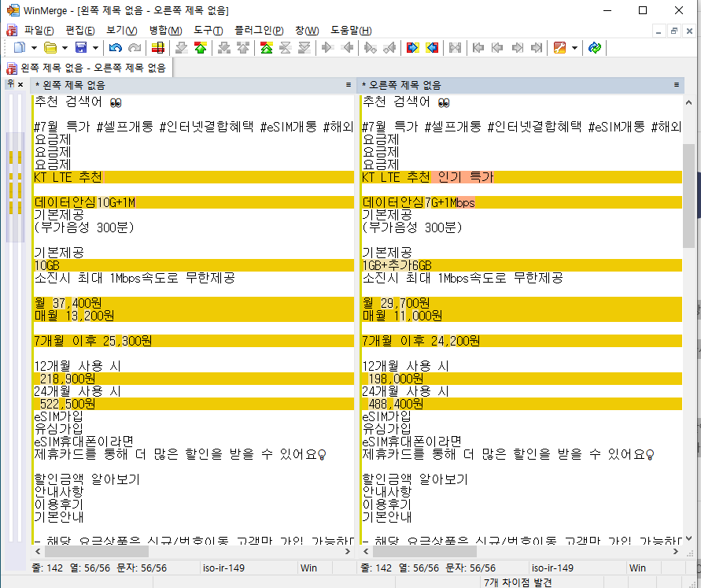The height and width of the screenshot is (588, 701).
Task: Select the 왼쪽 제목 없음 - 오른쪽 제목 없음 tab
Action: point(87,68)
